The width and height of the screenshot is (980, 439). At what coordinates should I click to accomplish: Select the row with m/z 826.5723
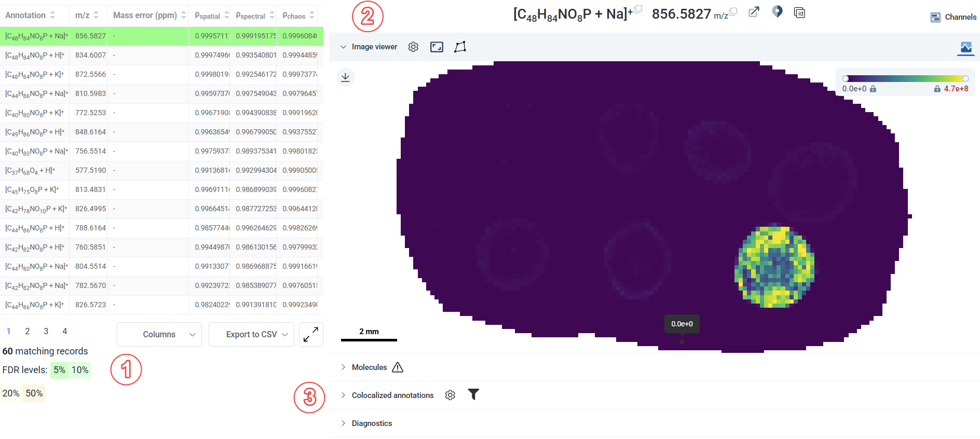(161, 305)
